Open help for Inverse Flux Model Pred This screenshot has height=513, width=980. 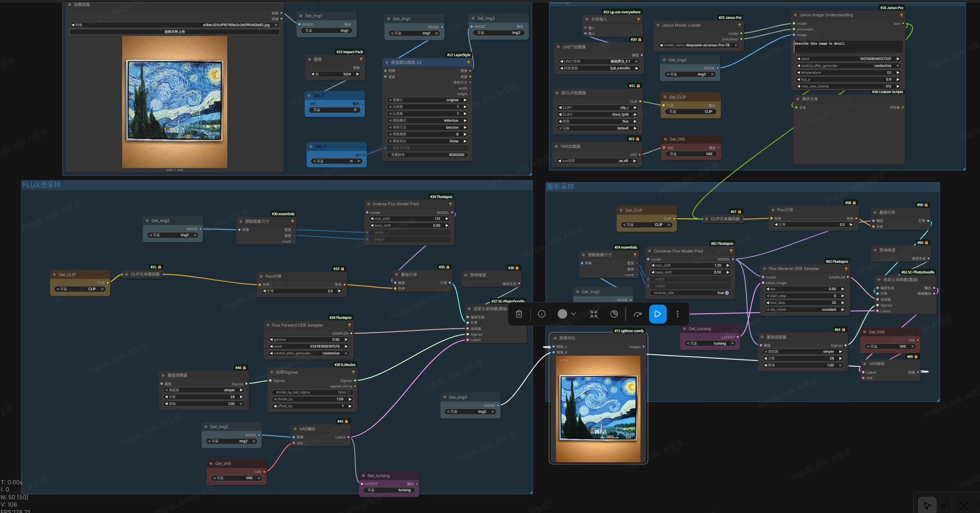click(450, 204)
